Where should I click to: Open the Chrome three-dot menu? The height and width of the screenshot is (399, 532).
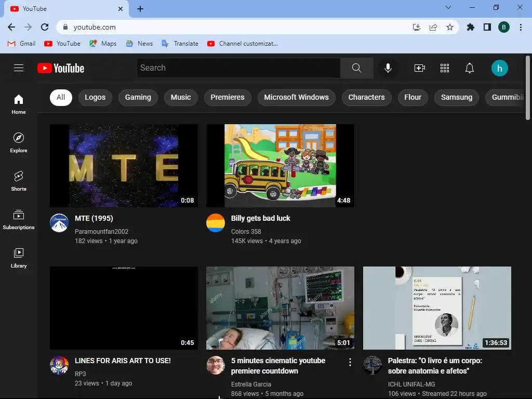[521, 27]
